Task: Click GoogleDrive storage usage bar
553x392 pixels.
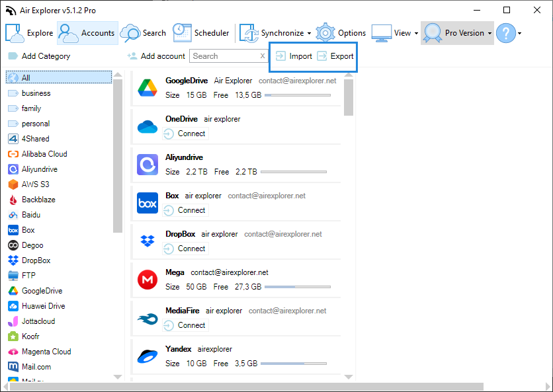Action: pyautogui.click(x=298, y=95)
